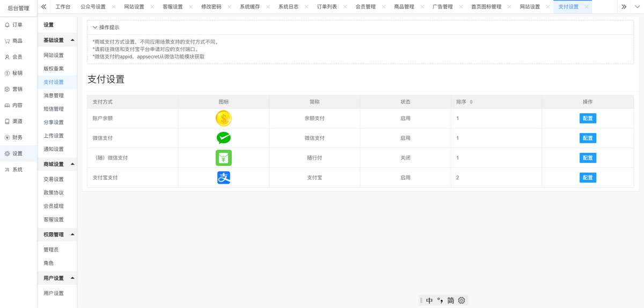Open 会员提现 menu item
The width and height of the screenshot is (644, 308).
[54, 206]
